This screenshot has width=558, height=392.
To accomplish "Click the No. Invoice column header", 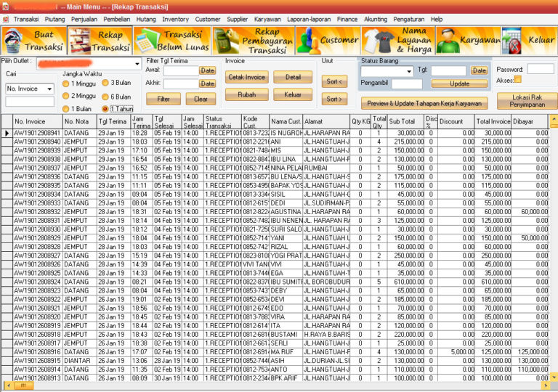I will [38, 122].
